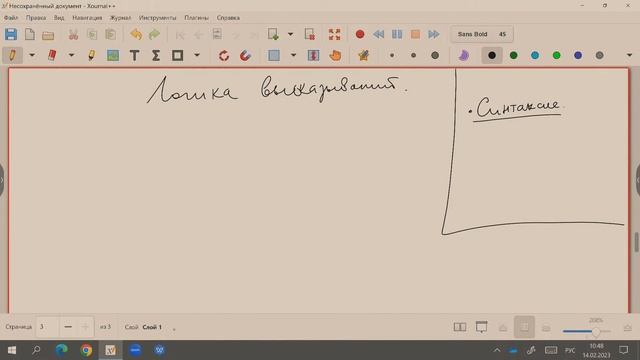640x360 pixels.
Task: Open eraser options dropdown
Action: click(71, 55)
